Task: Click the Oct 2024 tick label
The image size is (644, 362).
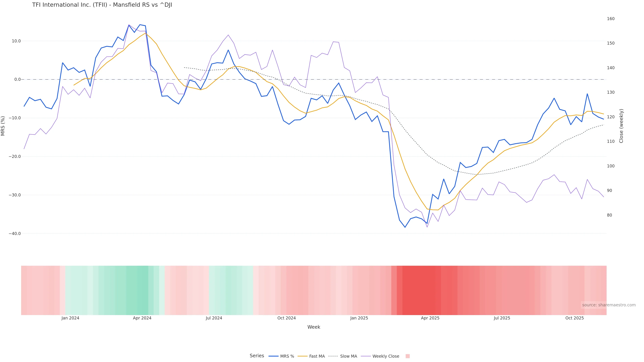Action: click(x=286, y=318)
